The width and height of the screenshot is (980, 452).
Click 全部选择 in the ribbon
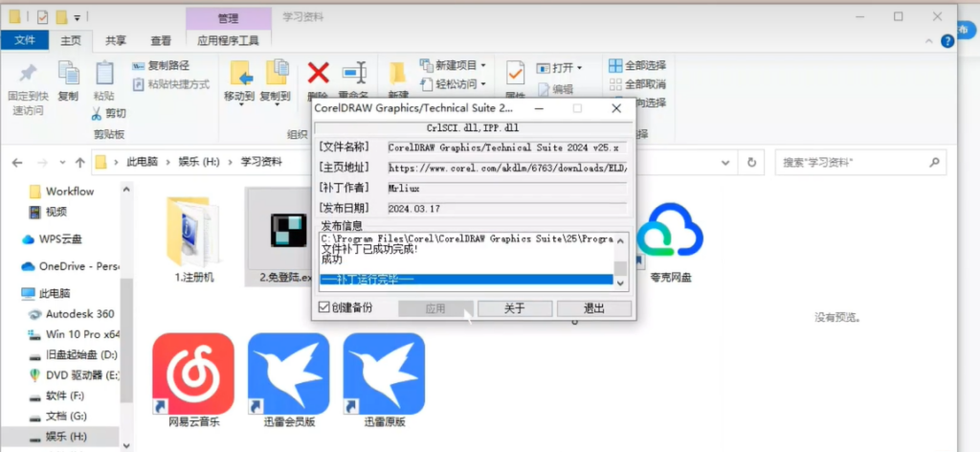point(637,66)
